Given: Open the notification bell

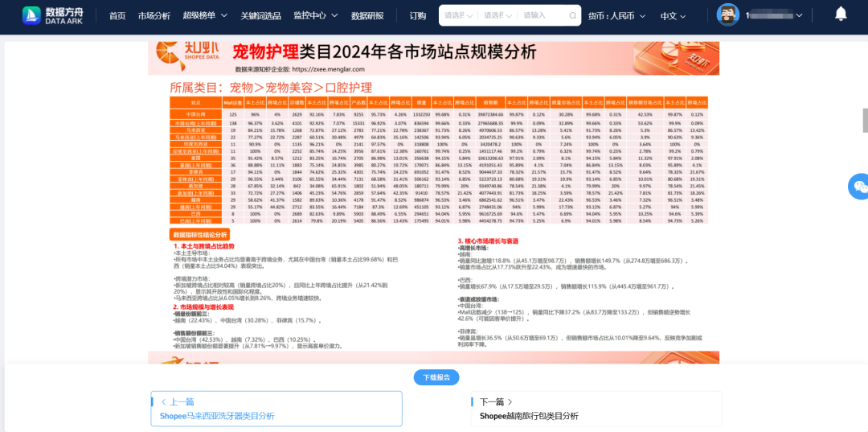Looking at the screenshot, I should (x=841, y=14).
